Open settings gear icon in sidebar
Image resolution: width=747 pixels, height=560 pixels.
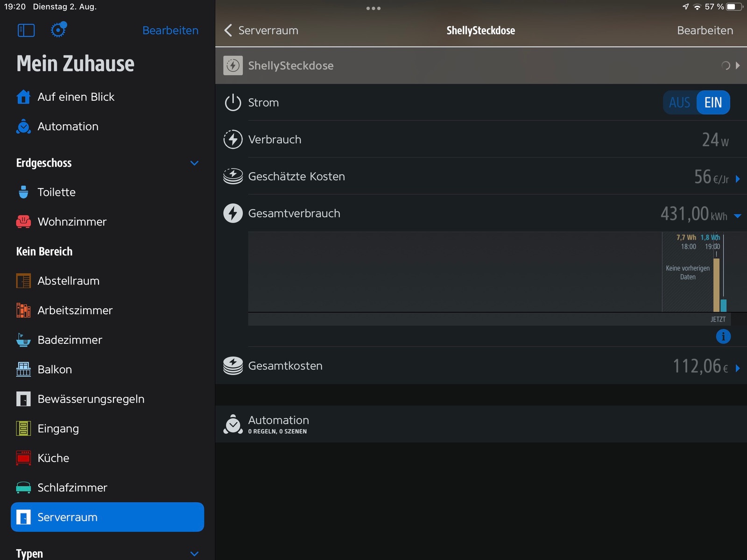click(58, 30)
